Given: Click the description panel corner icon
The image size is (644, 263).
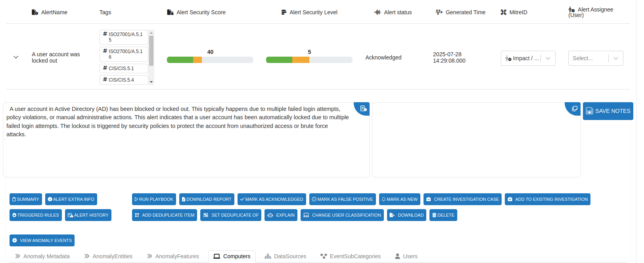Looking at the screenshot, I should tap(363, 109).
